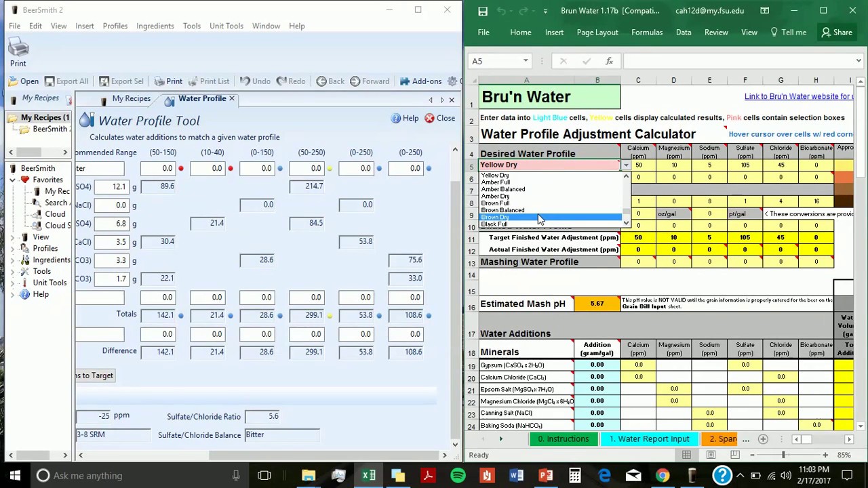The image size is (868, 488).
Task: Close the Water Profile tab with its X
Action: click(231, 98)
